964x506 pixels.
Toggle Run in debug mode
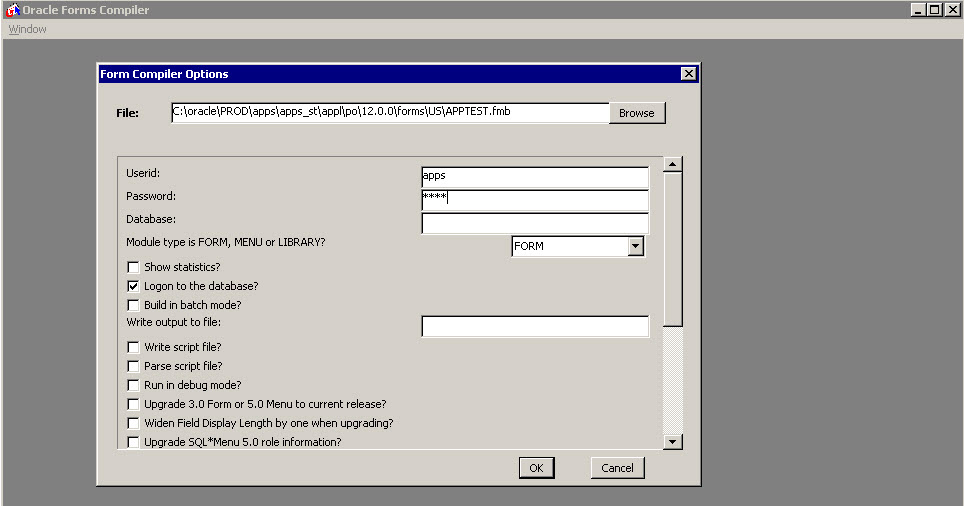[x=133, y=385]
